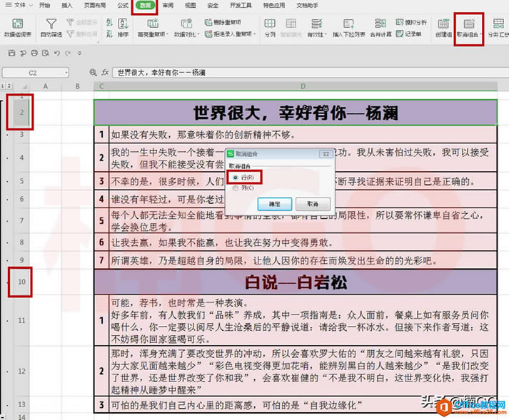Click the zoom magnifier beside fx
509x420 pixels.
pyautogui.click(x=94, y=73)
